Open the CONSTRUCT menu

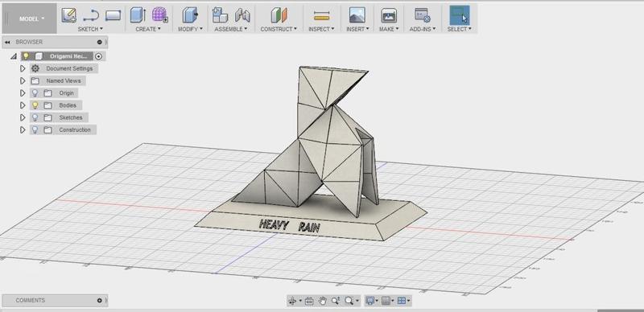coord(279,29)
